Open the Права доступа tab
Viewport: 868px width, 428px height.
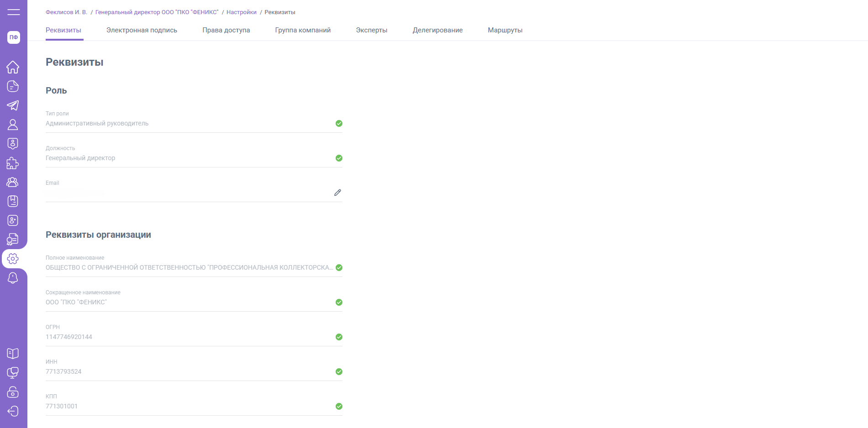(226, 30)
